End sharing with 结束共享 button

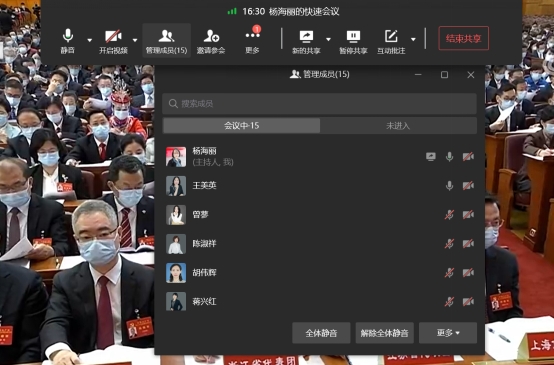(x=464, y=38)
